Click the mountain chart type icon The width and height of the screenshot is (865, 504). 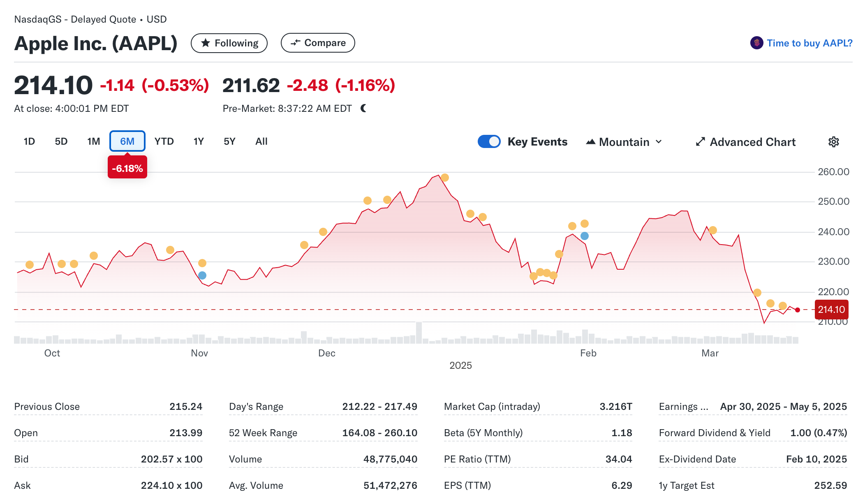pos(590,142)
